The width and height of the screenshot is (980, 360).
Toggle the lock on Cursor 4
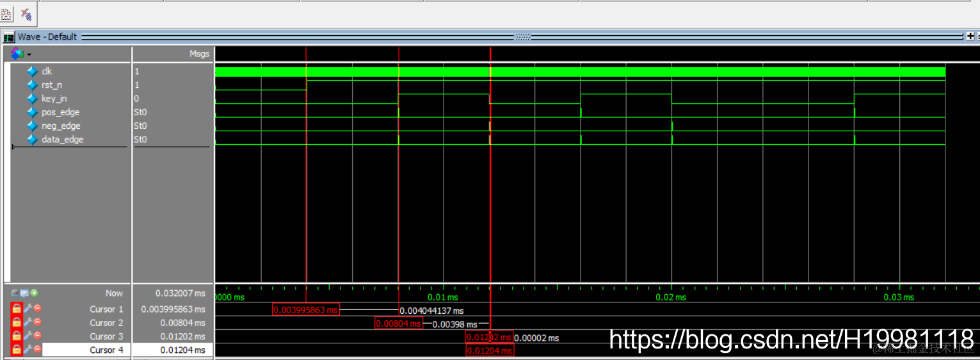click(x=17, y=350)
